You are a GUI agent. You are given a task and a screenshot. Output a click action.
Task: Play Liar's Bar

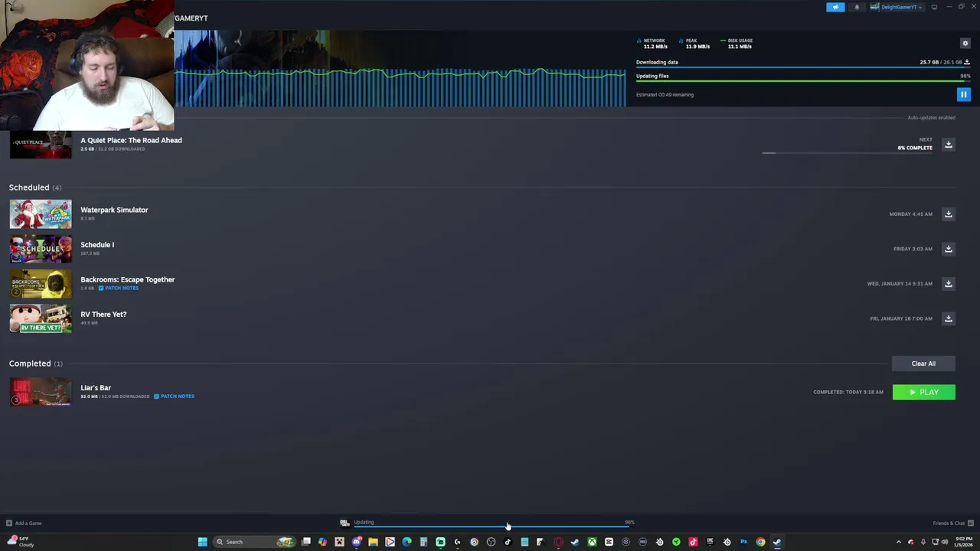[x=923, y=392]
